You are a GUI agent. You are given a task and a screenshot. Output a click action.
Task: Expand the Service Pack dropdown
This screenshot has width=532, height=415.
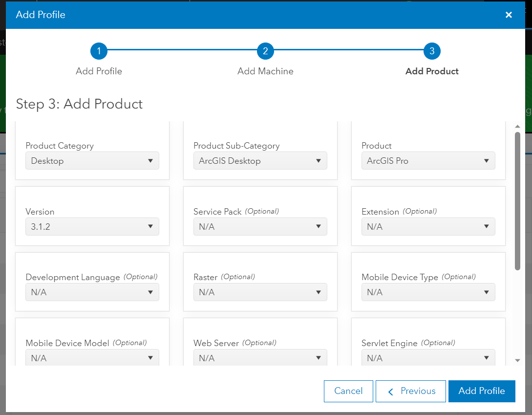coord(260,227)
